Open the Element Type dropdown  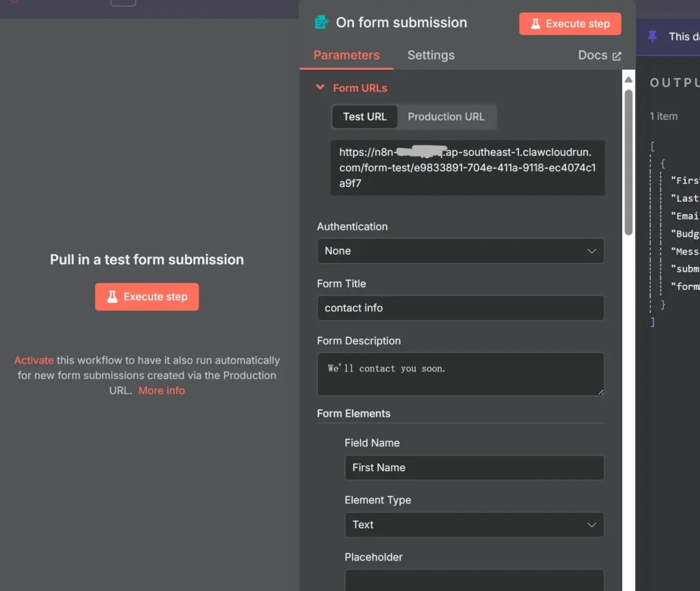(x=474, y=525)
